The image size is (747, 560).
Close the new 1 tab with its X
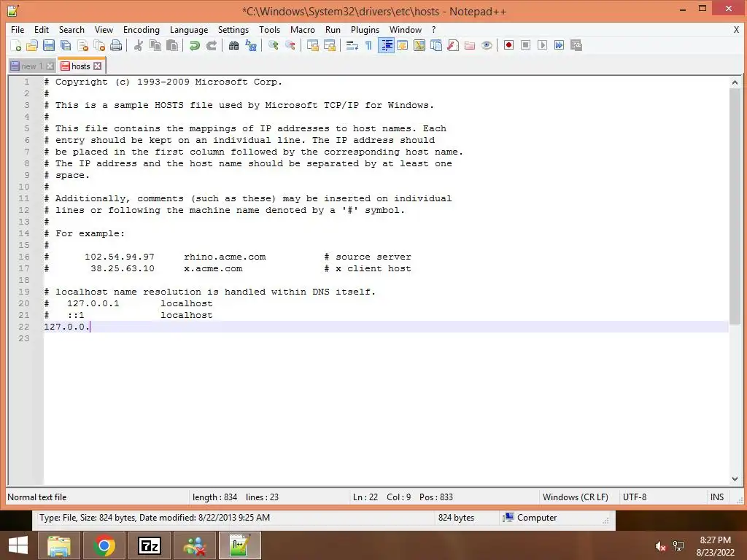tap(50, 66)
